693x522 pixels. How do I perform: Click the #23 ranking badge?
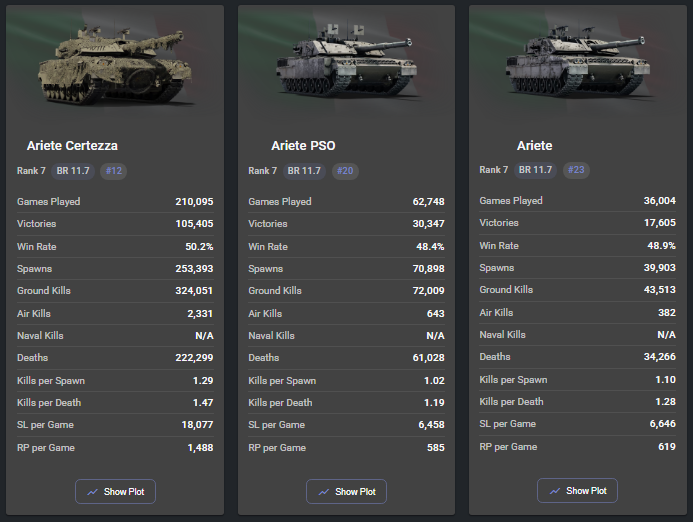575,170
